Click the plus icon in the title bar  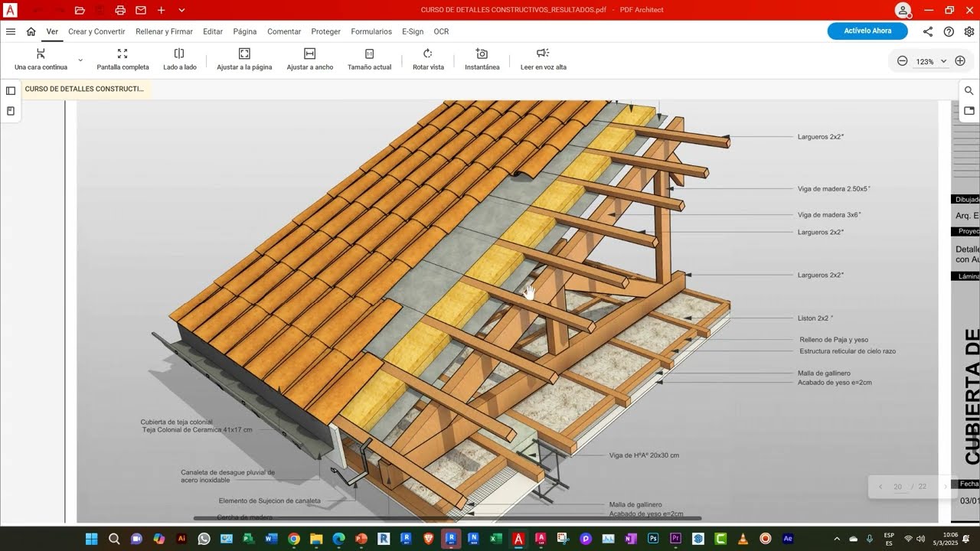(161, 10)
